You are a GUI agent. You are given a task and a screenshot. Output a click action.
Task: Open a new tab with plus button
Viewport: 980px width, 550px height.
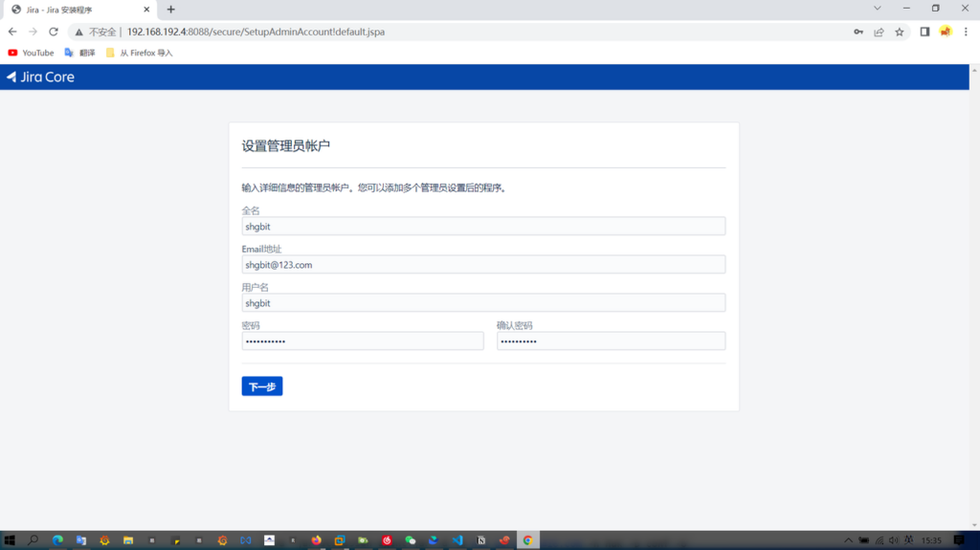pyautogui.click(x=170, y=10)
